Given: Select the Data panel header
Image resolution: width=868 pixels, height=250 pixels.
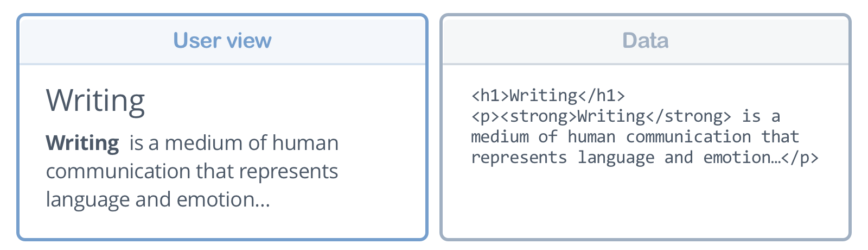Looking at the screenshot, I should [x=645, y=41].
